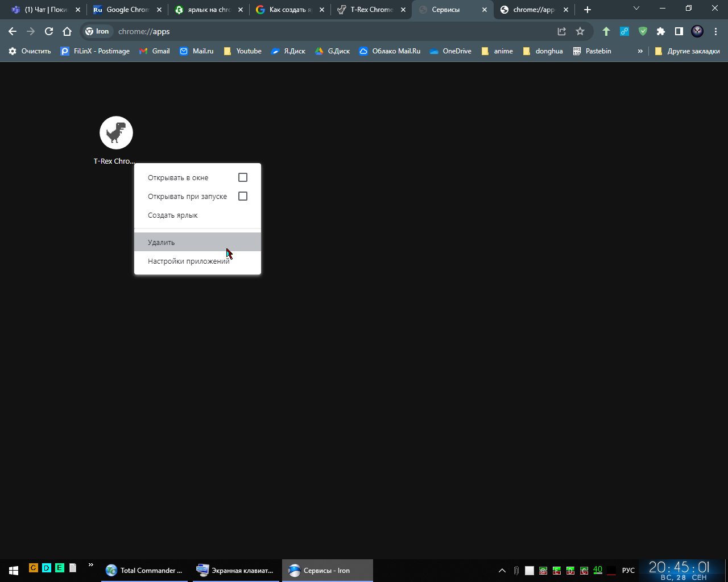Toggle the side panel icon
The width and height of the screenshot is (728, 582).
(679, 32)
